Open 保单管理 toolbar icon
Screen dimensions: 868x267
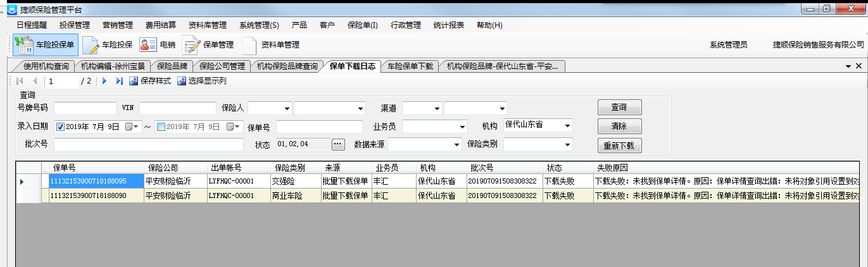(x=208, y=45)
